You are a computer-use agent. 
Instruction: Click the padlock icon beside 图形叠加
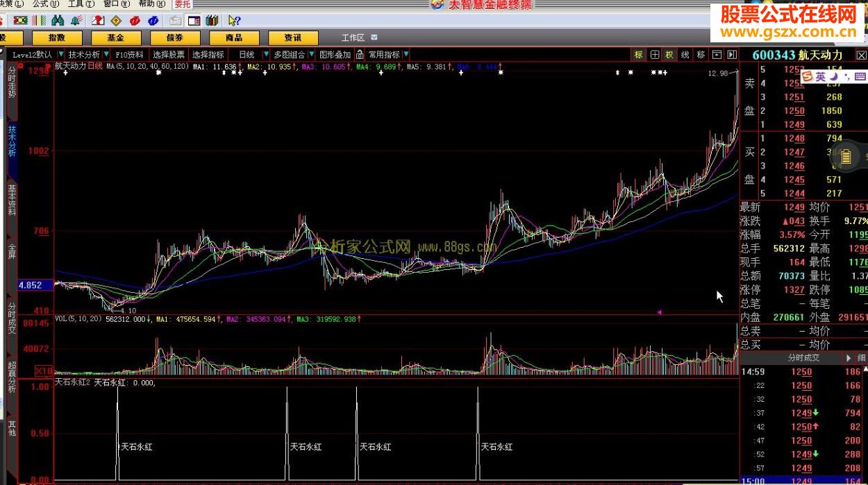pos(360,54)
